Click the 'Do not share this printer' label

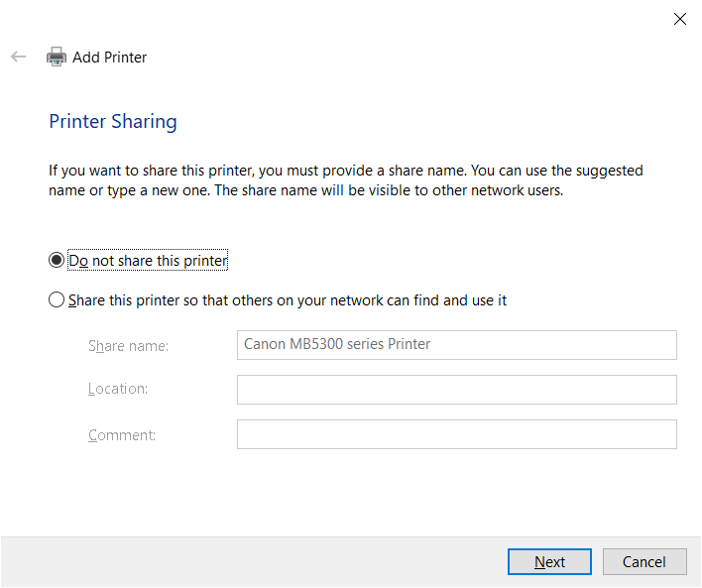coord(148,260)
